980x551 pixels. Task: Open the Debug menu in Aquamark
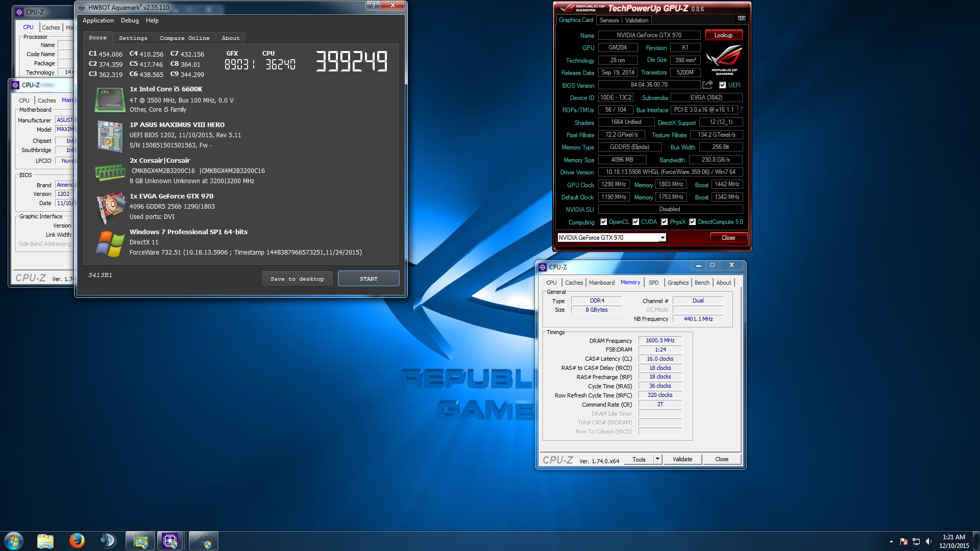point(130,20)
